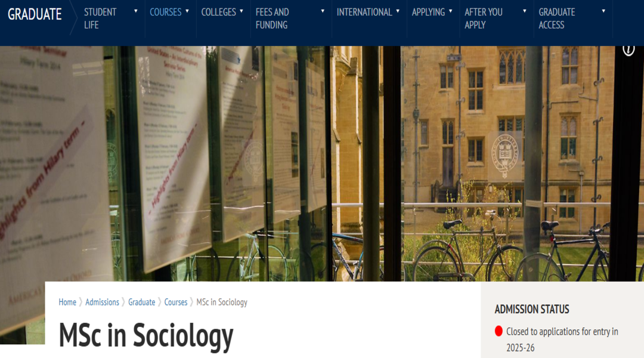
Task: Open the Graduate section home link
Action: [x=35, y=14]
